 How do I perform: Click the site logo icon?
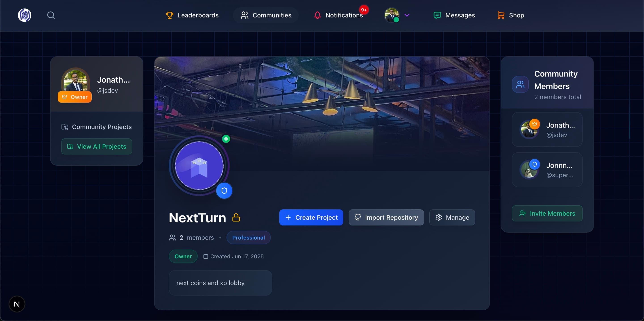coord(25,15)
